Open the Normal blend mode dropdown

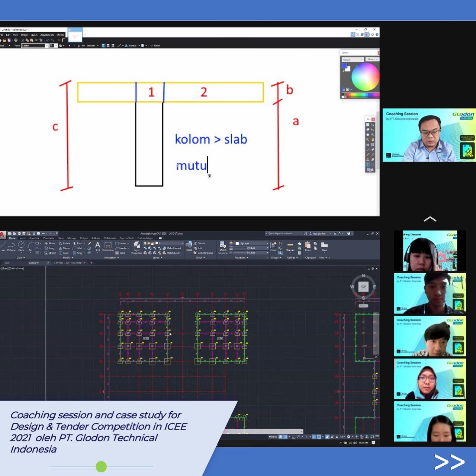click(133, 46)
